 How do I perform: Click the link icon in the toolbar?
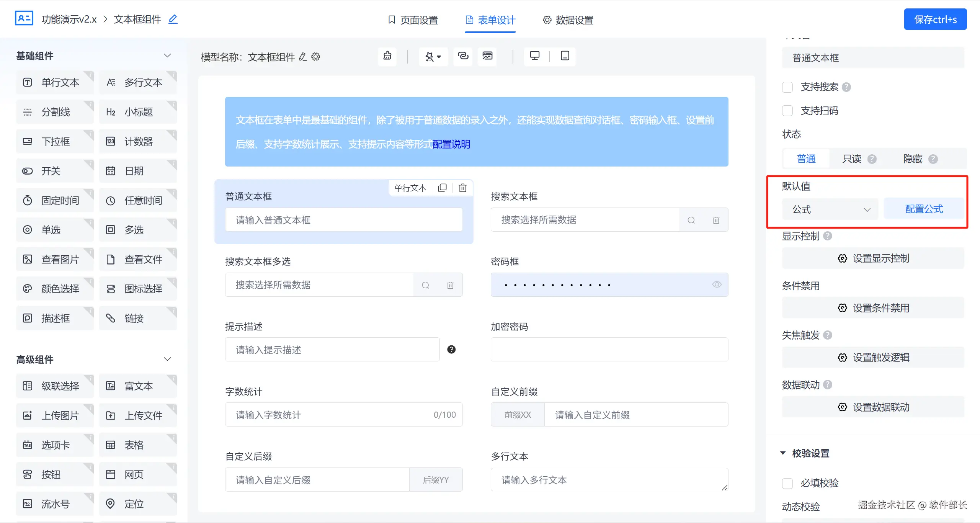[463, 56]
